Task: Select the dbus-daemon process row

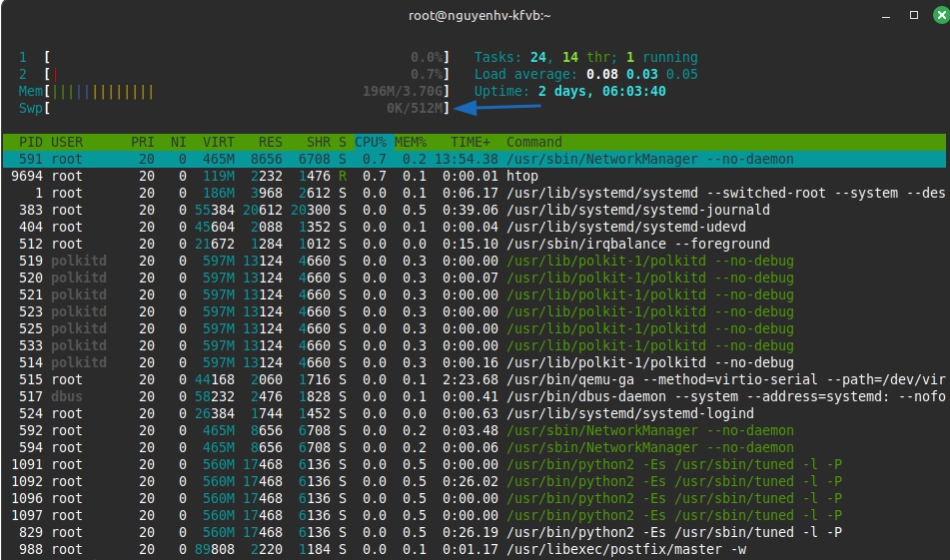Action: click(x=474, y=396)
